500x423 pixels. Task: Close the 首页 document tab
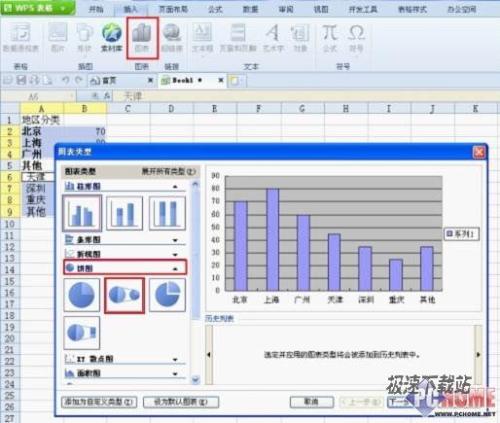coord(150,80)
